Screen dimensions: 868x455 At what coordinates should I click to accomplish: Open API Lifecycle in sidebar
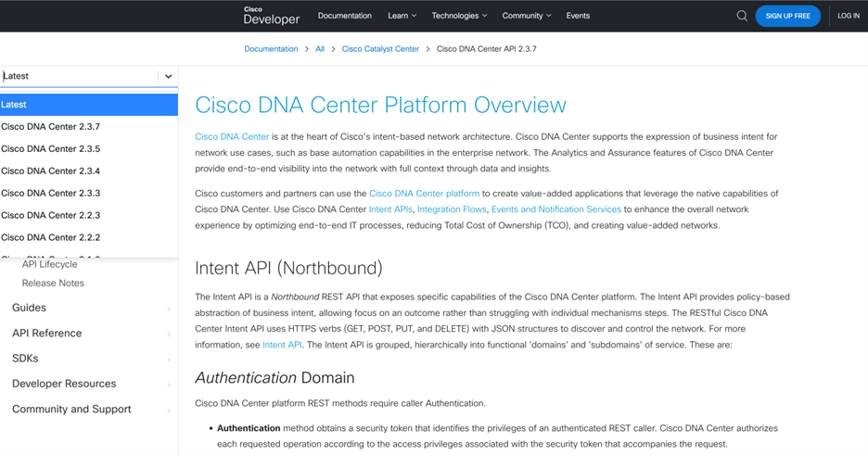click(50, 264)
